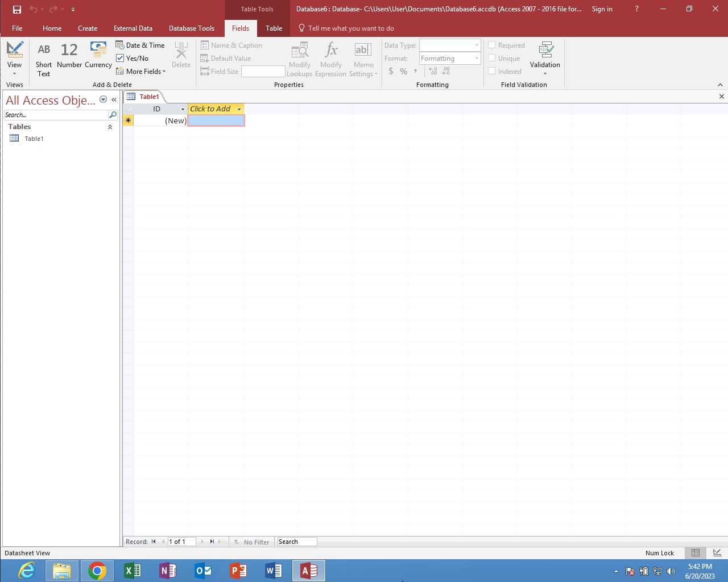Collapse the Tables group
The height and width of the screenshot is (582, 728).
110,127
